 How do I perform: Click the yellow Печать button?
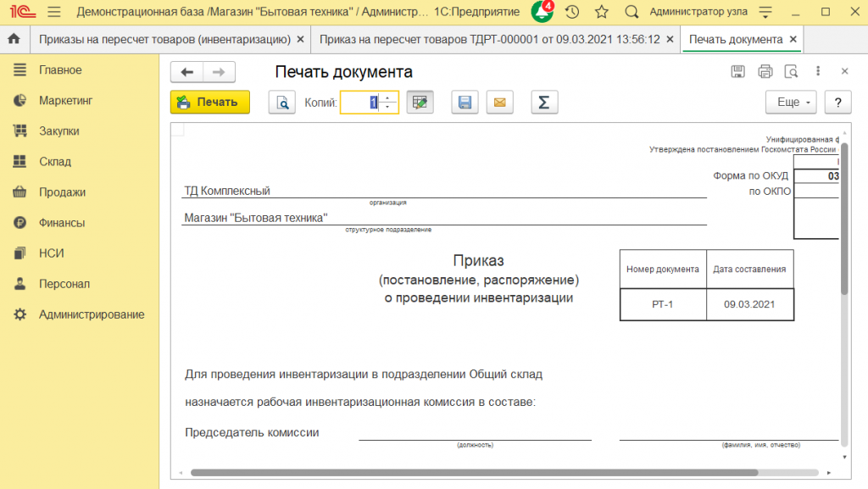point(210,103)
